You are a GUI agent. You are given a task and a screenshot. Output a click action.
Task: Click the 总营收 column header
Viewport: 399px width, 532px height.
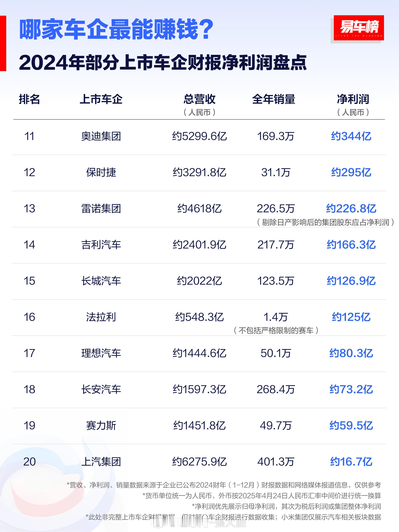tap(199, 99)
